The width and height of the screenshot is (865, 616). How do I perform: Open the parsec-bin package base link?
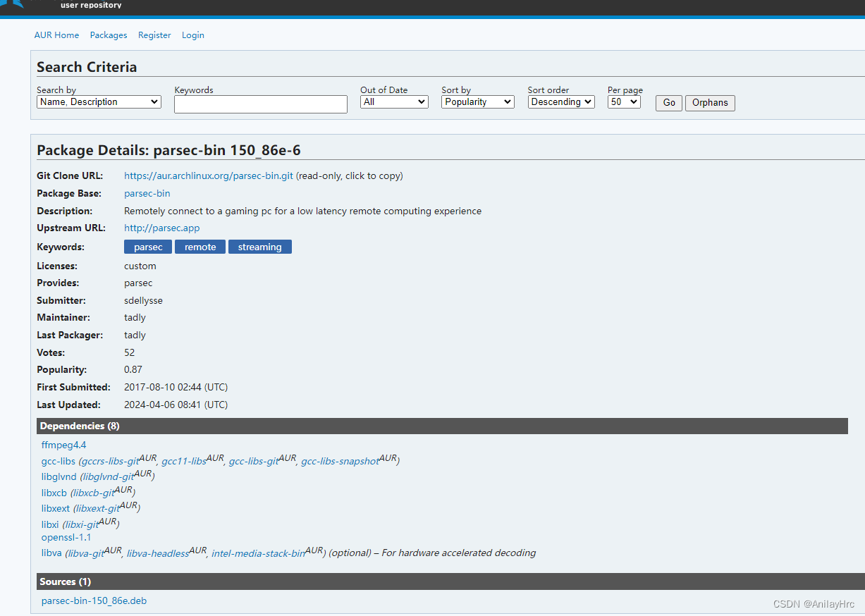147,193
